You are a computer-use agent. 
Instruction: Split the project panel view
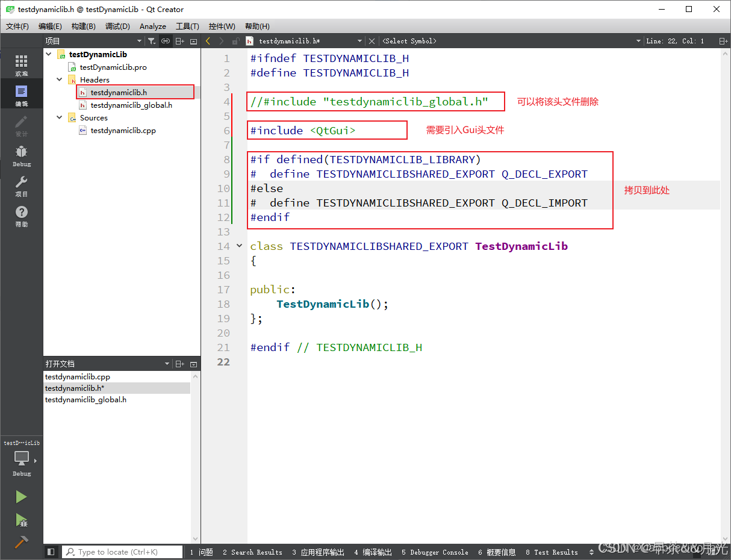coord(180,41)
